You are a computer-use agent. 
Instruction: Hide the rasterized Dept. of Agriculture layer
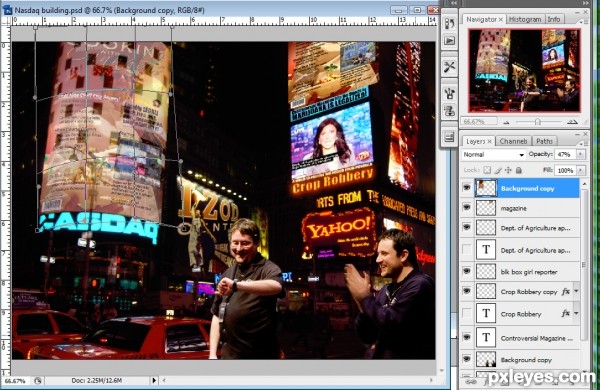click(466, 227)
